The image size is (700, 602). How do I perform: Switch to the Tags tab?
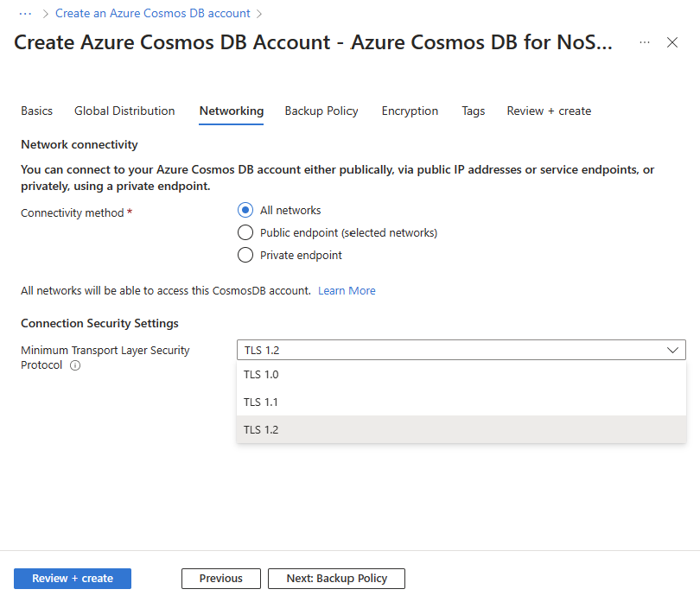point(473,111)
